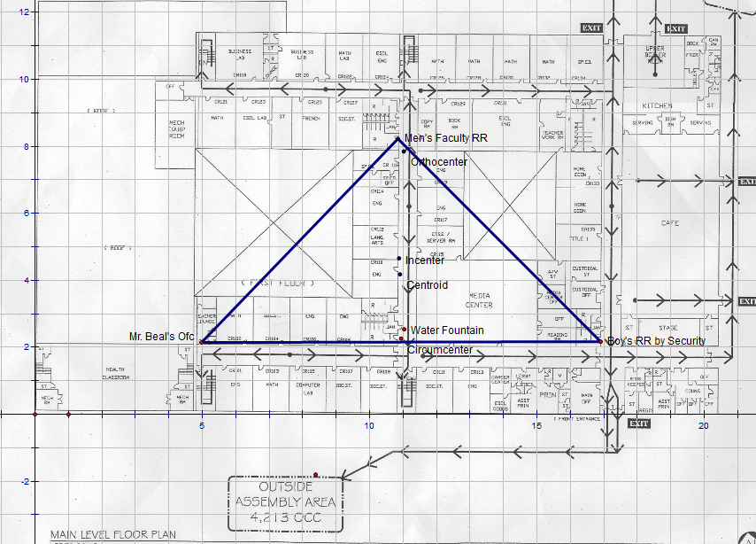
Task: Click the Men's Faculty RR label
Action: click(445, 139)
